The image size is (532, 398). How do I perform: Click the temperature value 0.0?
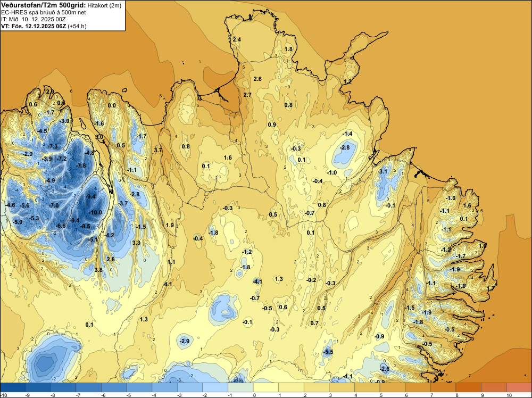click(112, 105)
